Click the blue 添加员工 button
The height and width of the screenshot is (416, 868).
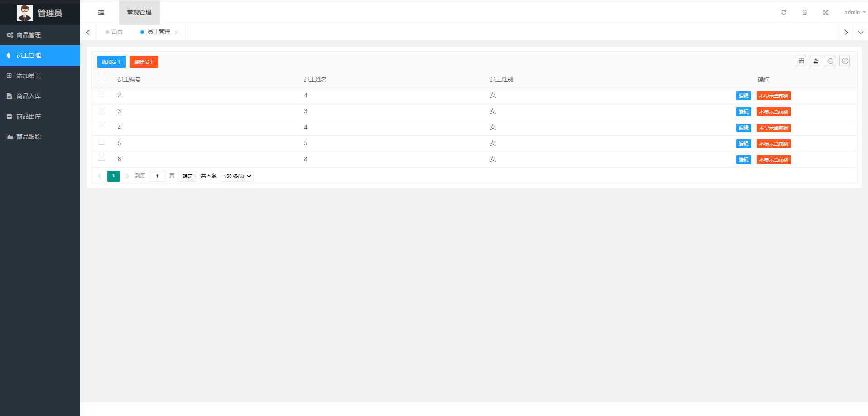tap(111, 62)
